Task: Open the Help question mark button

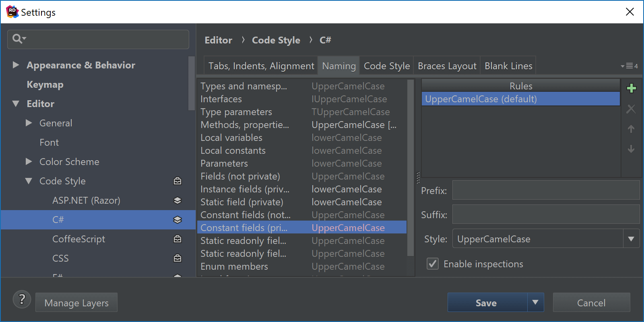Action: click(22, 299)
